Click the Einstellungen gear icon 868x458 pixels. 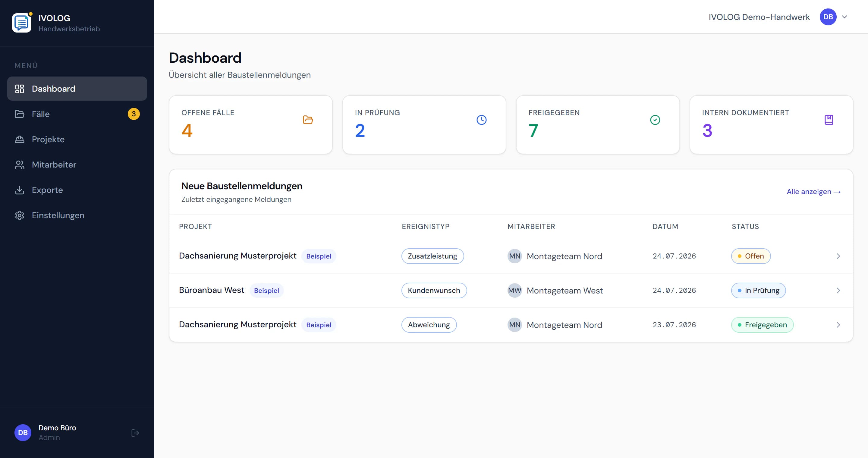(20, 215)
